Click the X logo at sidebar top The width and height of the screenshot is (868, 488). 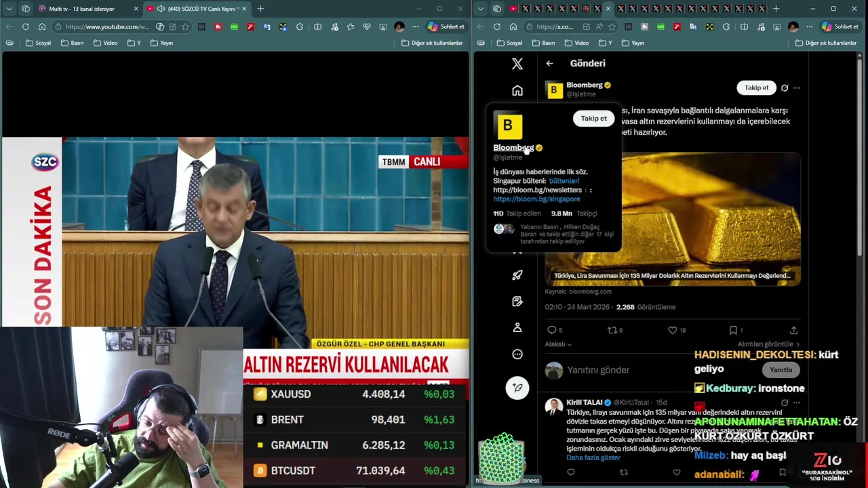517,64
